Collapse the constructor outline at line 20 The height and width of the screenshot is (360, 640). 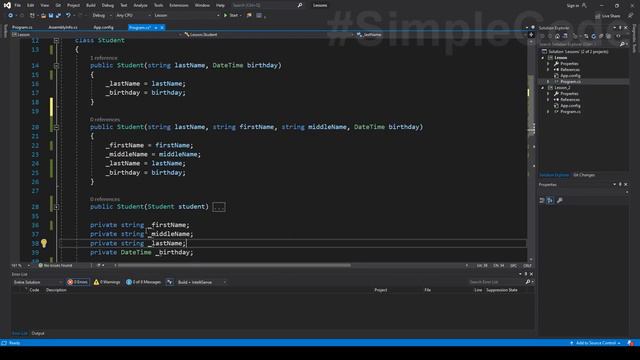tap(56, 127)
